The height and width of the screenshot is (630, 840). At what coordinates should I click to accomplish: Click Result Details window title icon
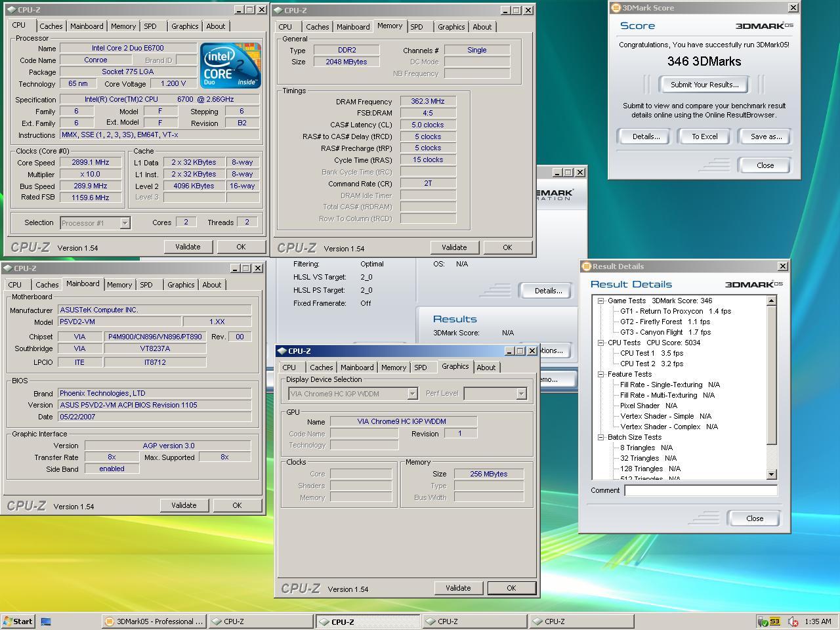tap(586, 266)
